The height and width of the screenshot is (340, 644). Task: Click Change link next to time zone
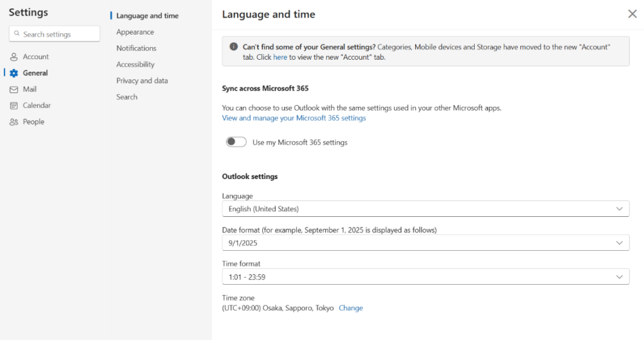pyautogui.click(x=351, y=308)
